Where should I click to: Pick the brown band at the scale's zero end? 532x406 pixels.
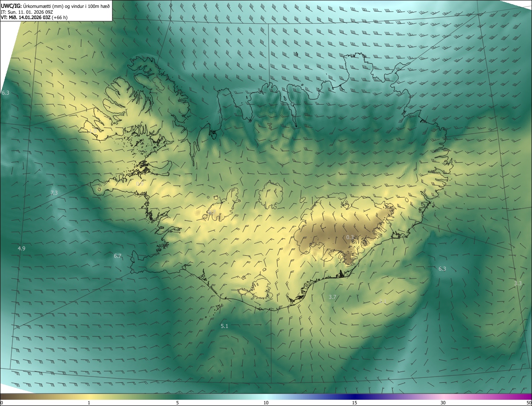[6, 396]
